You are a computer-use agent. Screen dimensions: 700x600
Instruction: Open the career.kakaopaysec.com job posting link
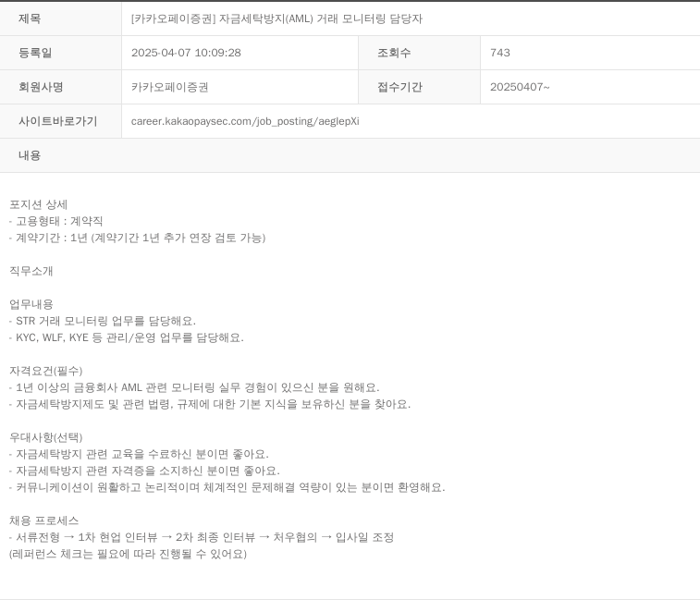[245, 121]
